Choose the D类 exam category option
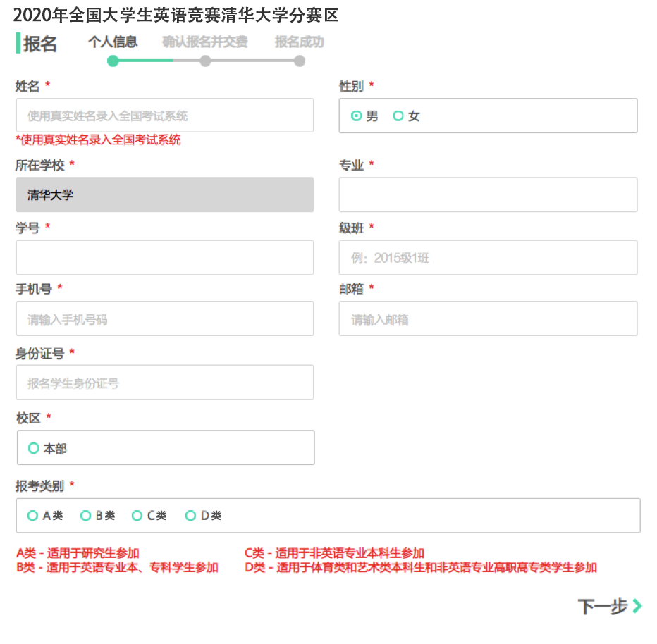Screen dimensions: 657x644 coord(190,516)
